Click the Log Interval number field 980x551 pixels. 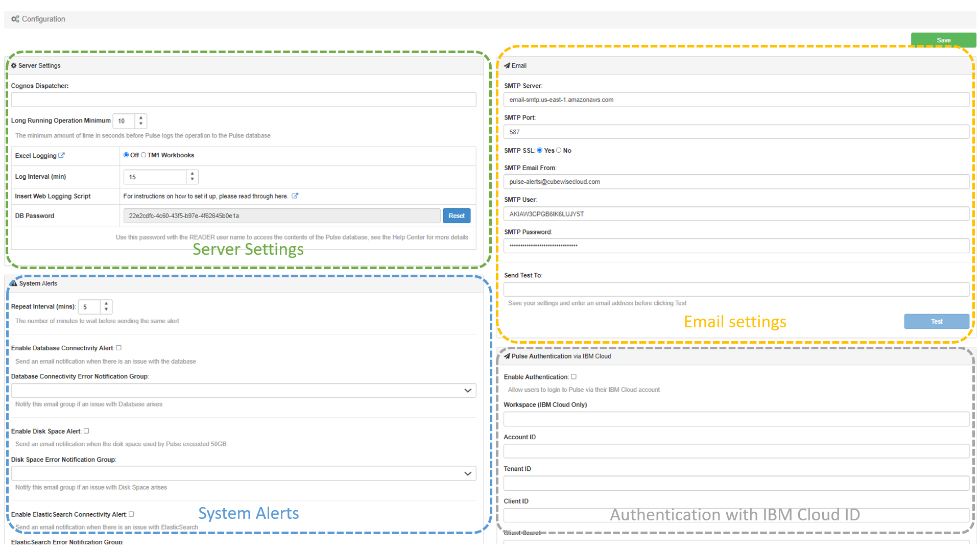[155, 177]
